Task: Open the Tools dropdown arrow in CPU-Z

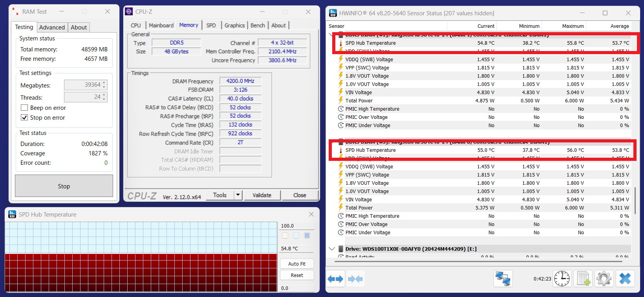Action: [238, 195]
